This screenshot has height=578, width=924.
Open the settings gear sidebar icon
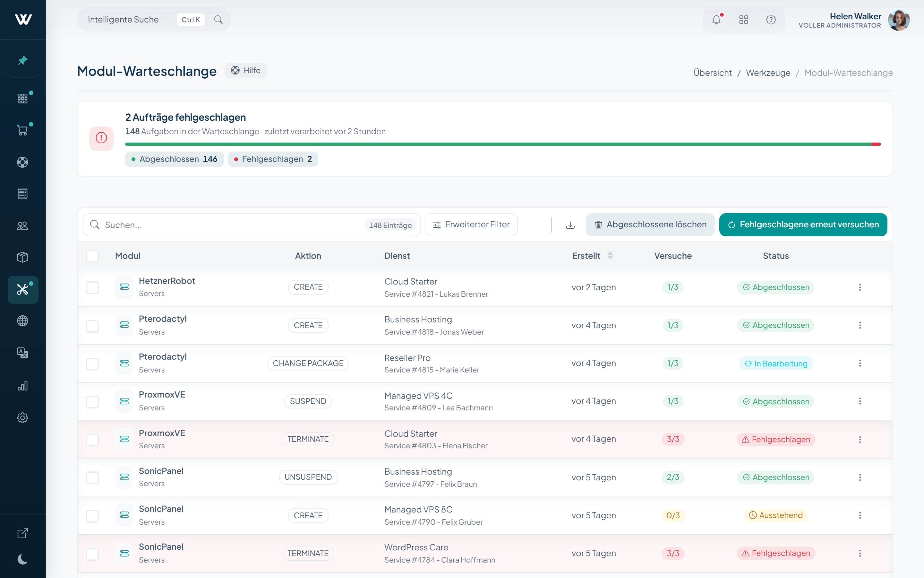(x=22, y=418)
